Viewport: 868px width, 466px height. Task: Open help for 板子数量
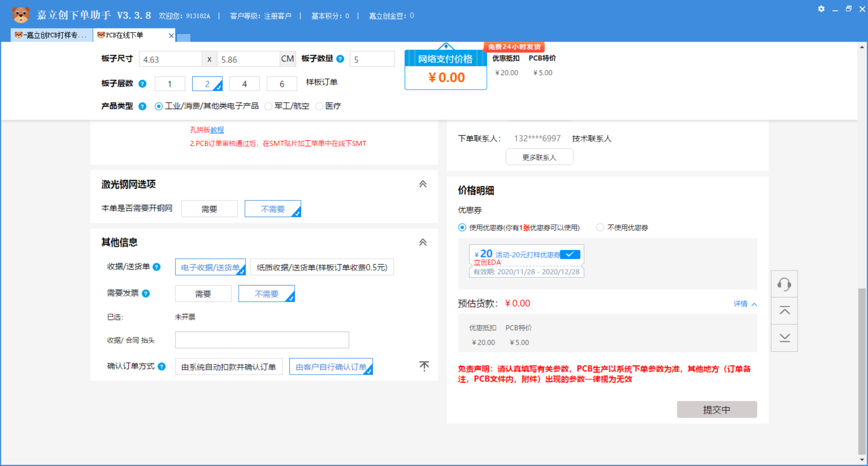click(x=340, y=59)
